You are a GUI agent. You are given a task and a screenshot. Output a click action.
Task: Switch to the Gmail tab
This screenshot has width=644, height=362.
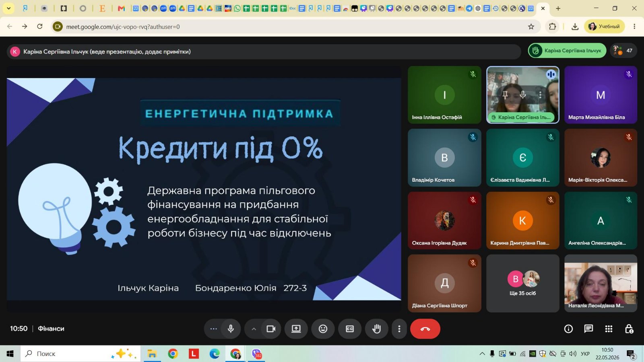pos(121,8)
